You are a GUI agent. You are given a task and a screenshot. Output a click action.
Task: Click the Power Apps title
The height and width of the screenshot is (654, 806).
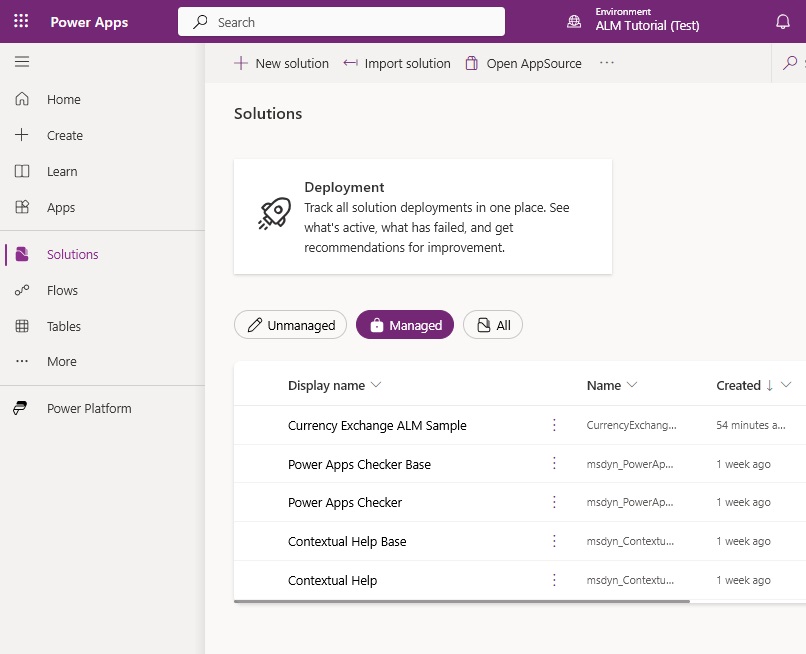pyautogui.click(x=89, y=22)
